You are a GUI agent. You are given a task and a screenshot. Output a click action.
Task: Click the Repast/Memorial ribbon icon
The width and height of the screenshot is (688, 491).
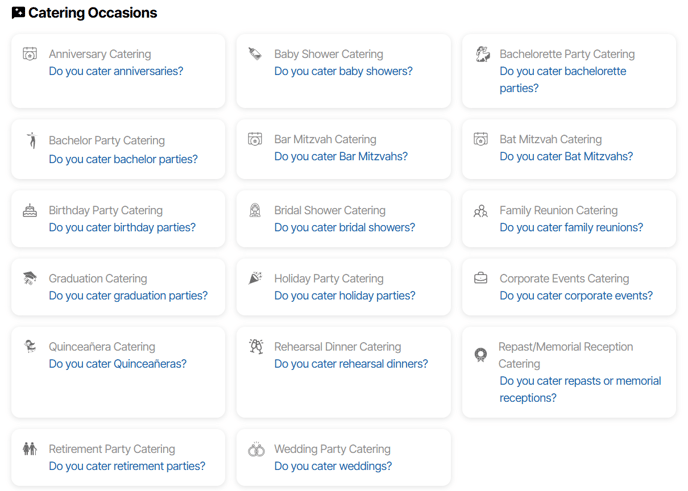click(x=480, y=355)
